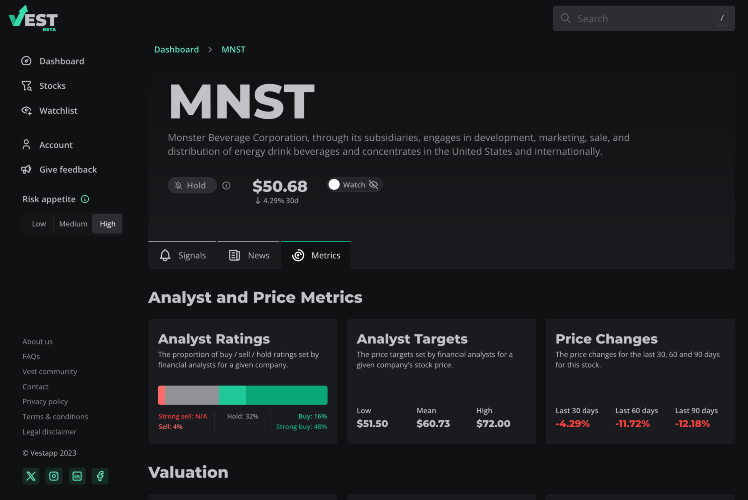
Task: Click the gray hold segment of ratings bar
Action: point(192,395)
